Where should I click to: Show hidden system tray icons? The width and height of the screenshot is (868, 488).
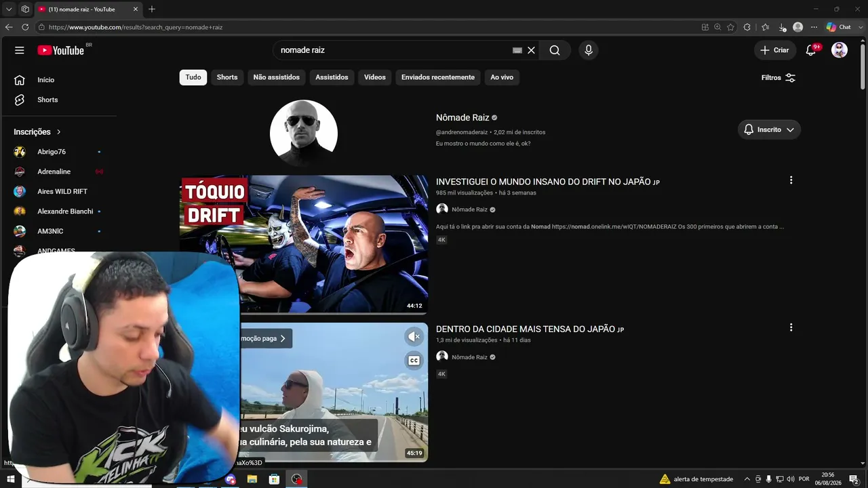747,479
